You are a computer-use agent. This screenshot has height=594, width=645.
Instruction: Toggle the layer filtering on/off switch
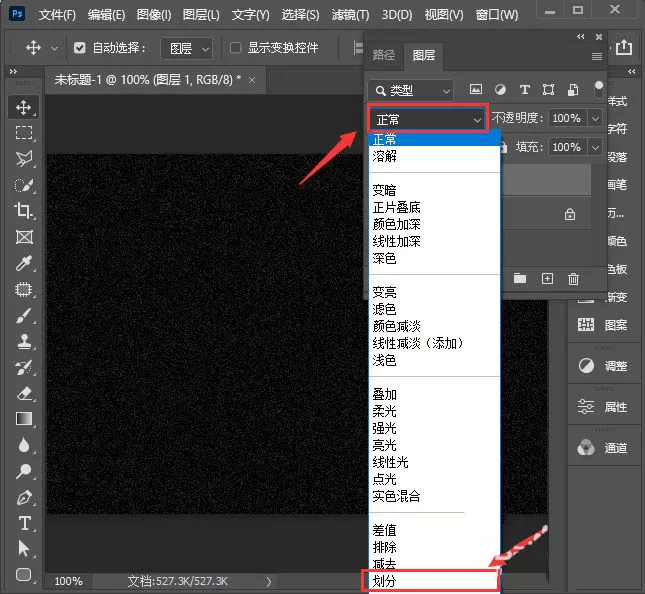(599, 89)
